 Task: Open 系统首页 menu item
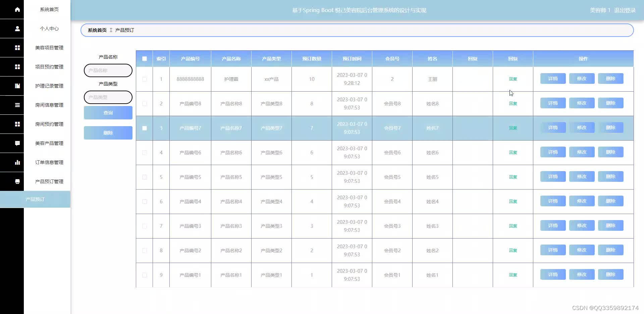pos(49,9)
